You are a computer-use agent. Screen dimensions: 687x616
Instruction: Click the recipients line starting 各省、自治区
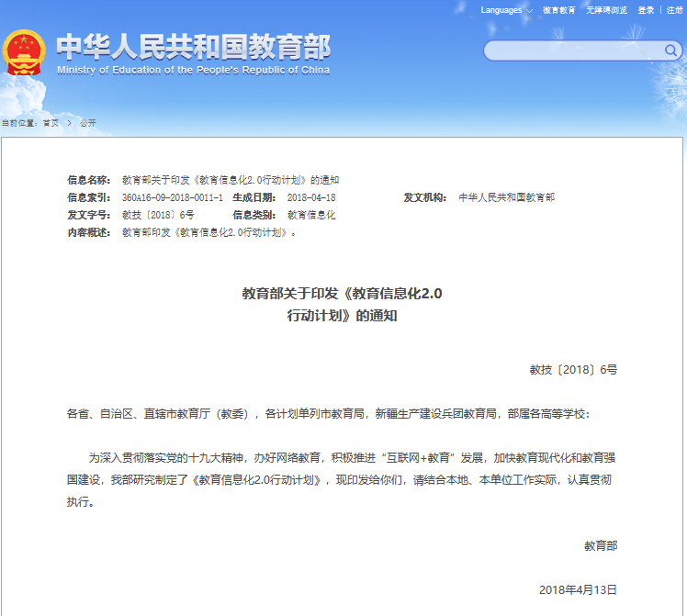(x=328, y=414)
